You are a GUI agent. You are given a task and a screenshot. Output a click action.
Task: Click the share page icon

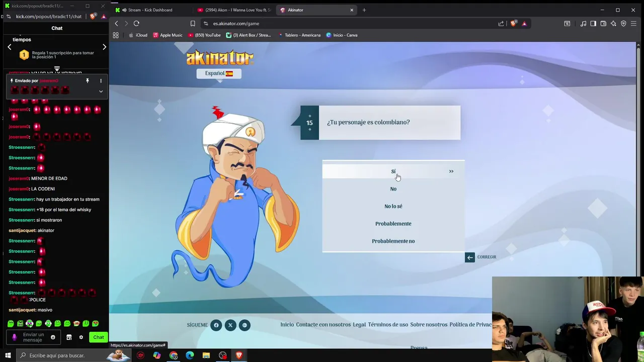[501, 24]
